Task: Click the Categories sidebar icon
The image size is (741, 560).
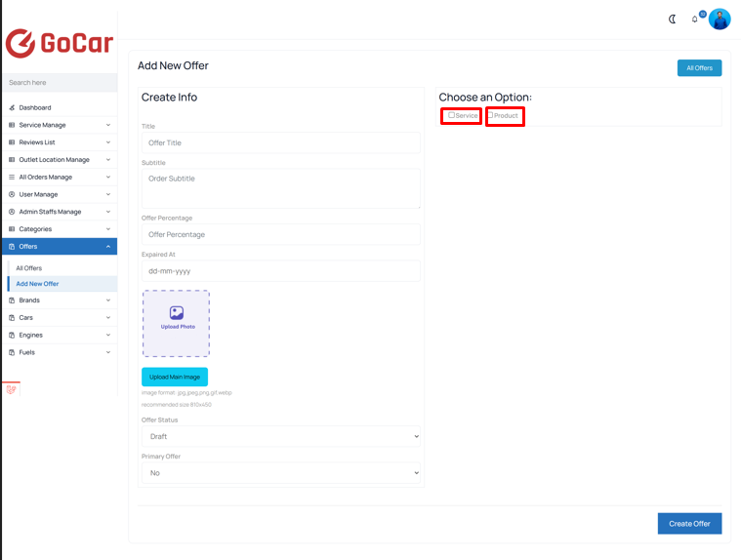Action: 12,229
